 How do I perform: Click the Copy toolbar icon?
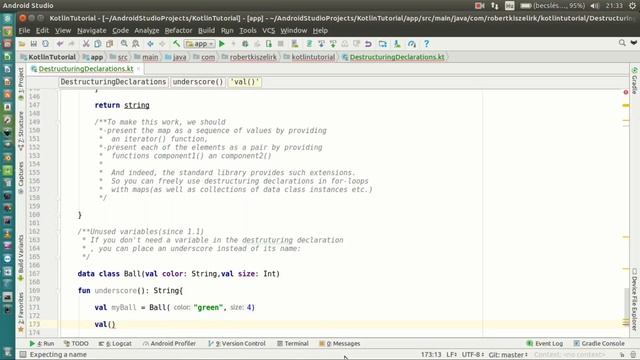pyautogui.click(x=98, y=44)
